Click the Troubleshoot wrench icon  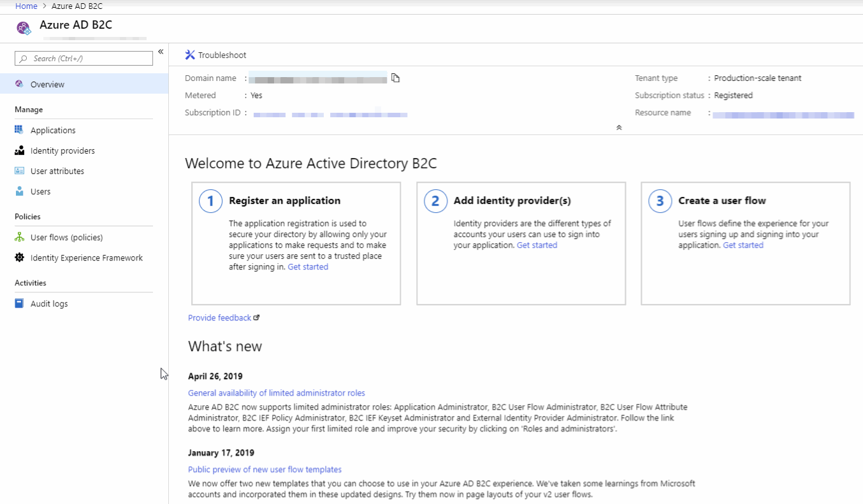pos(190,55)
